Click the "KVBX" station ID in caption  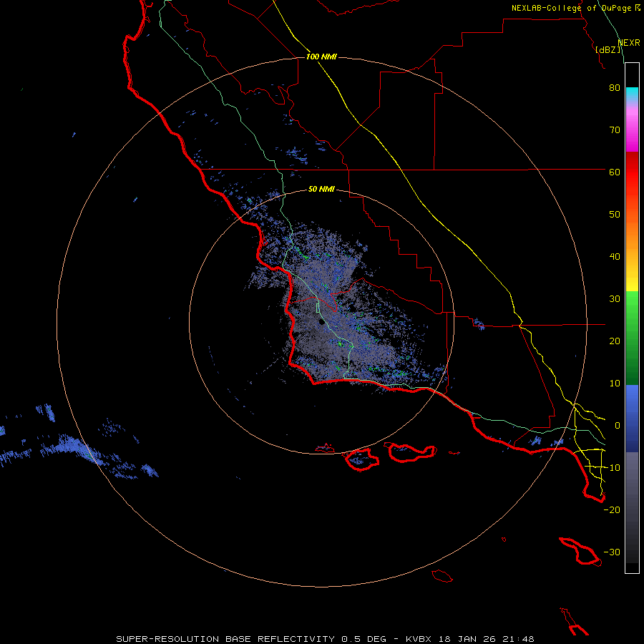pyautogui.click(x=420, y=639)
